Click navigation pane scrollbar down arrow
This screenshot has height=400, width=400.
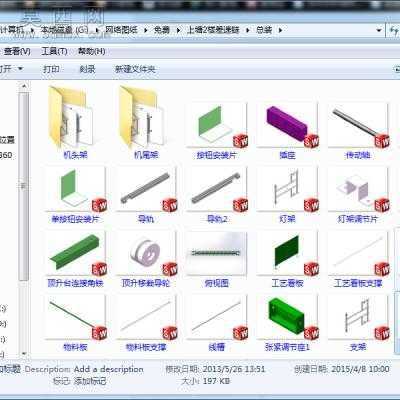point(24,353)
